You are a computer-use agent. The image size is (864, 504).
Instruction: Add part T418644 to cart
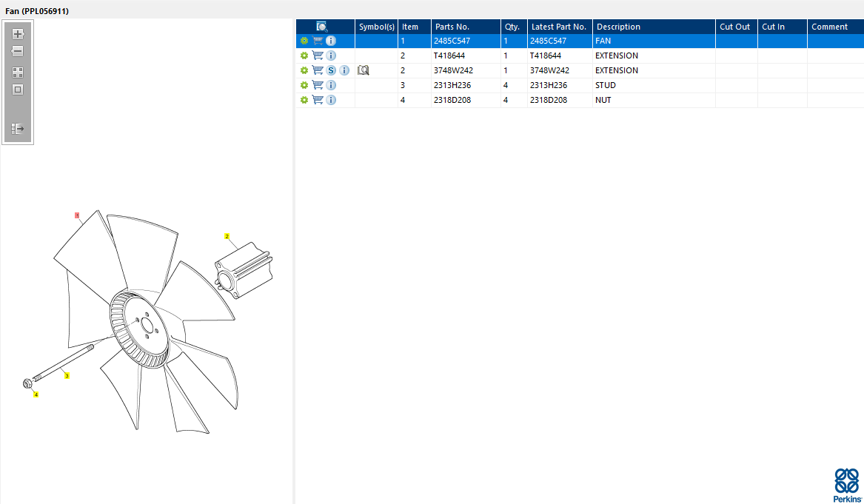click(318, 56)
